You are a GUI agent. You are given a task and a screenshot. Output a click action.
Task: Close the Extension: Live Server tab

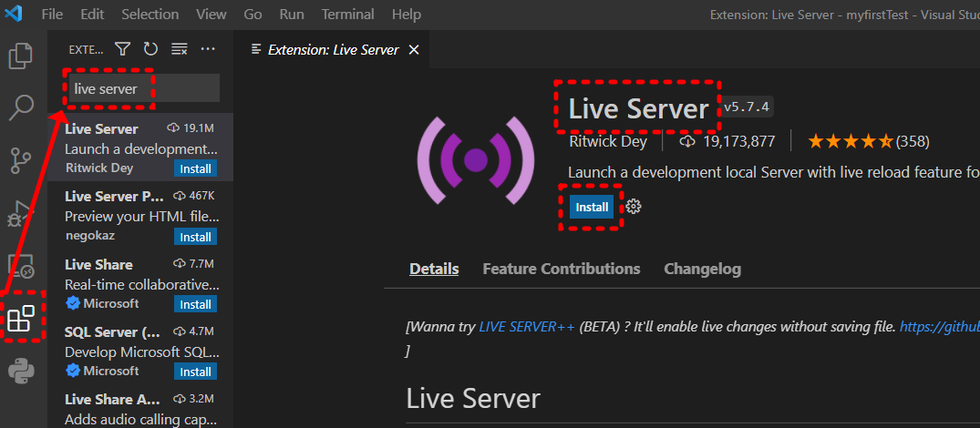point(413,50)
